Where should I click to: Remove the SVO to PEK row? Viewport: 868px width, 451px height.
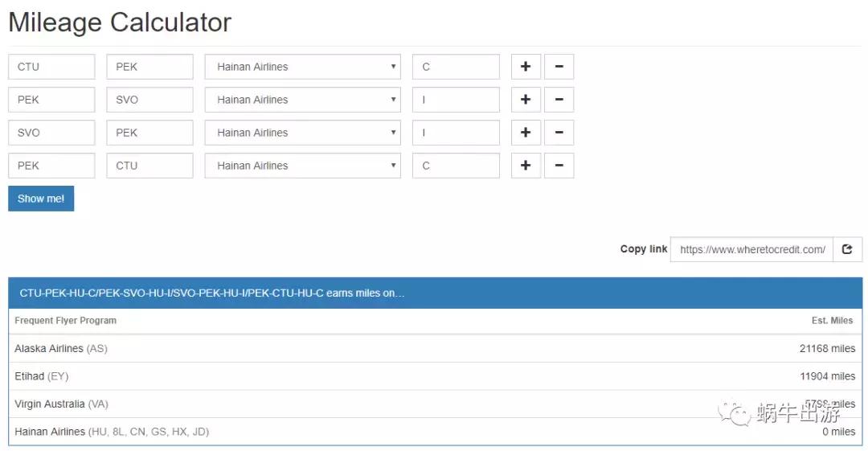pyautogui.click(x=559, y=133)
